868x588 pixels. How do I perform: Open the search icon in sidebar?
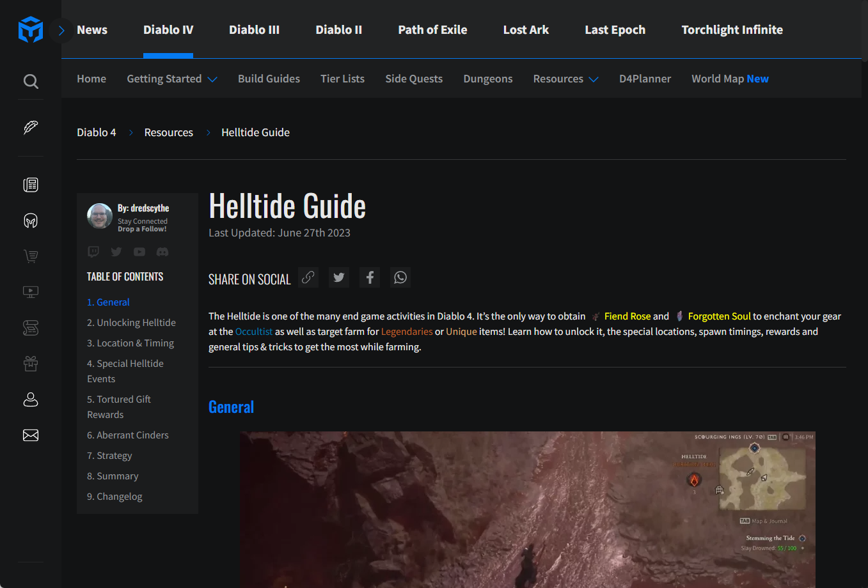(31, 81)
